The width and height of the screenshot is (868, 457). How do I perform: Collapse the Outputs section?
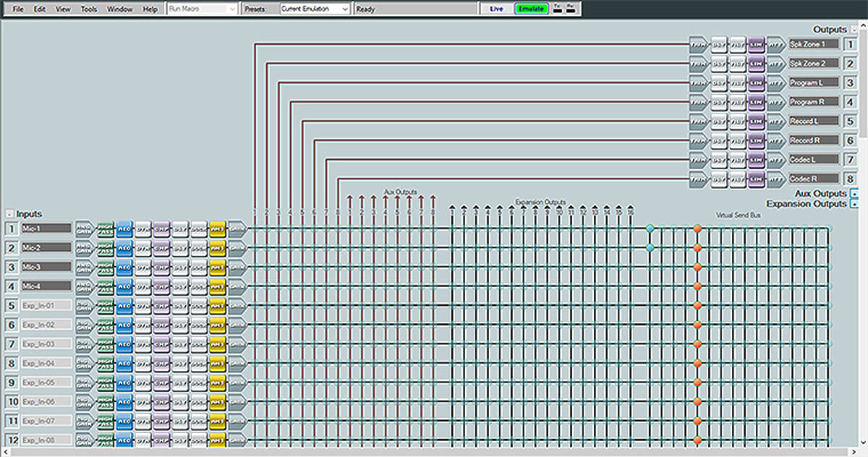(x=854, y=30)
